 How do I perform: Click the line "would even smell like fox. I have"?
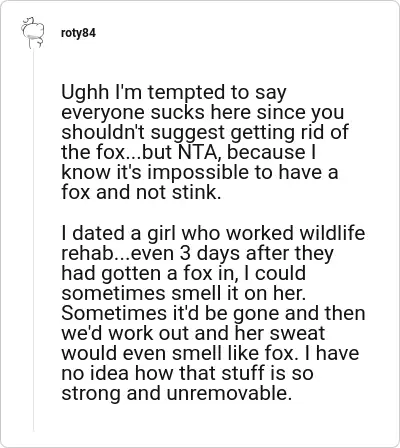210,353
